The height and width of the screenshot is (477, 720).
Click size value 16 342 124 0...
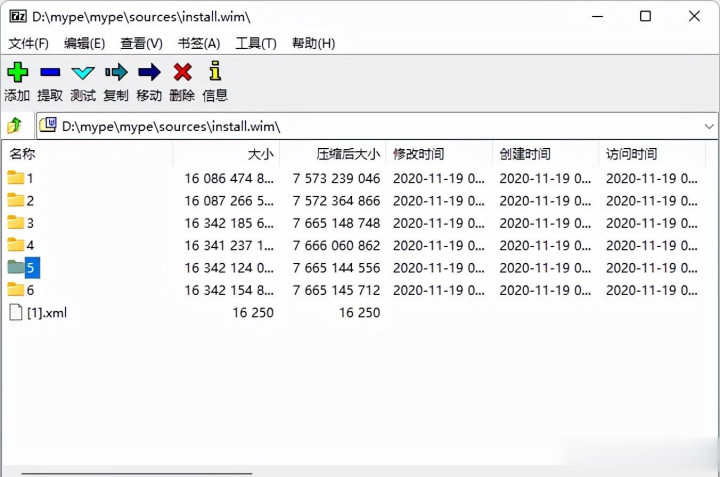(229, 268)
